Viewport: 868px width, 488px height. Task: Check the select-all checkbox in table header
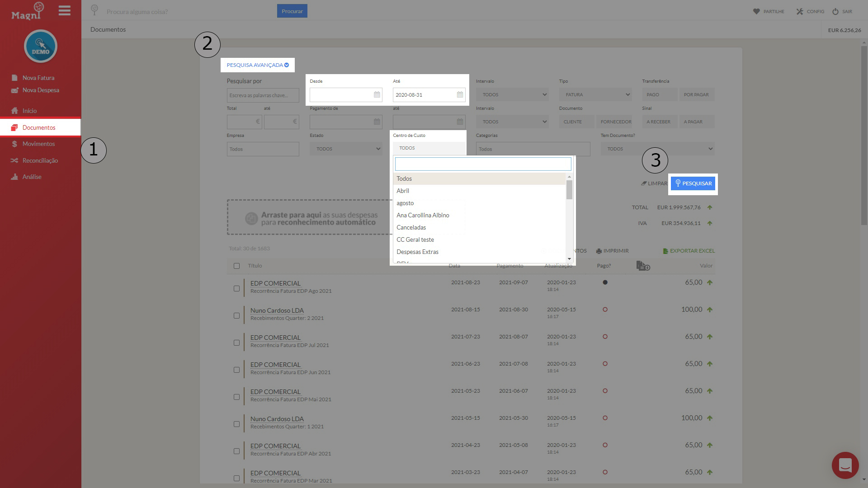236,266
